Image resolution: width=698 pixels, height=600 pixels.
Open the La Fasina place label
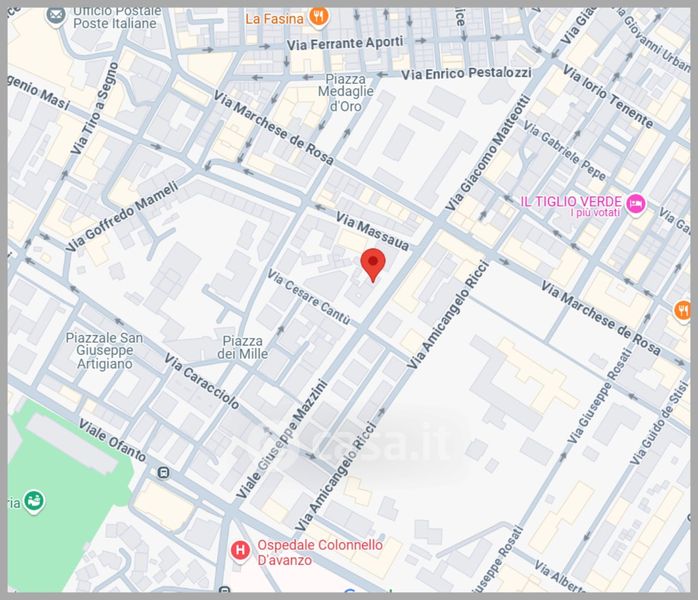tap(274, 17)
